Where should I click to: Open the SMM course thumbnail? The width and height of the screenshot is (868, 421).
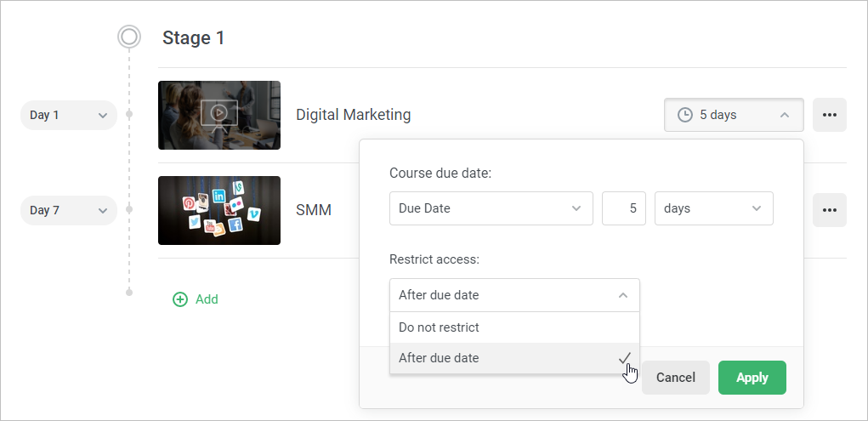click(219, 211)
